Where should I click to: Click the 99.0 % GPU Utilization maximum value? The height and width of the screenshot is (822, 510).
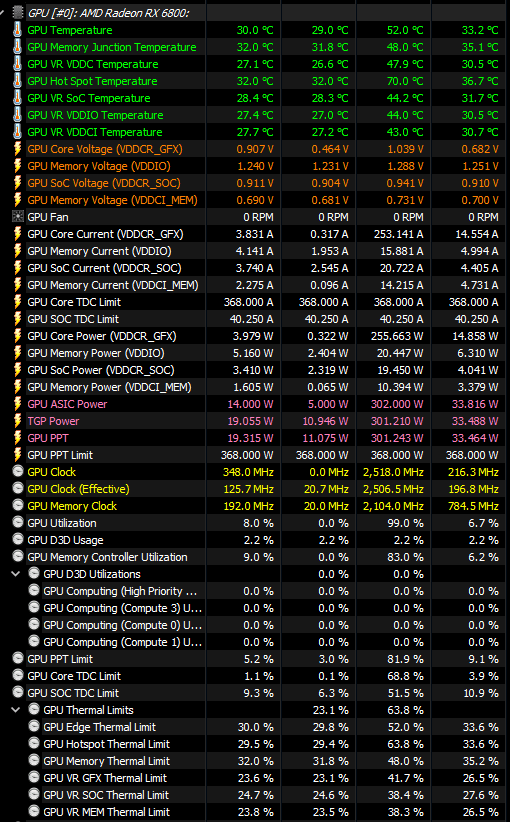tap(405, 523)
